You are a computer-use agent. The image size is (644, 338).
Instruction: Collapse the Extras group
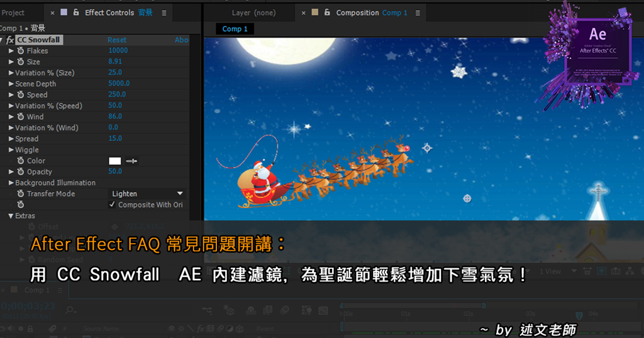click(11, 215)
